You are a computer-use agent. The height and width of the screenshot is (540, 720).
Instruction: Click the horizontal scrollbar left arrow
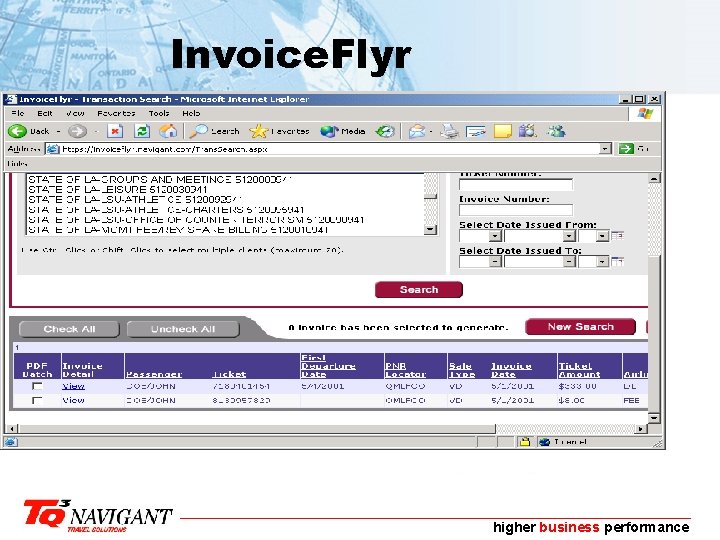pyautogui.click(x=12, y=428)
